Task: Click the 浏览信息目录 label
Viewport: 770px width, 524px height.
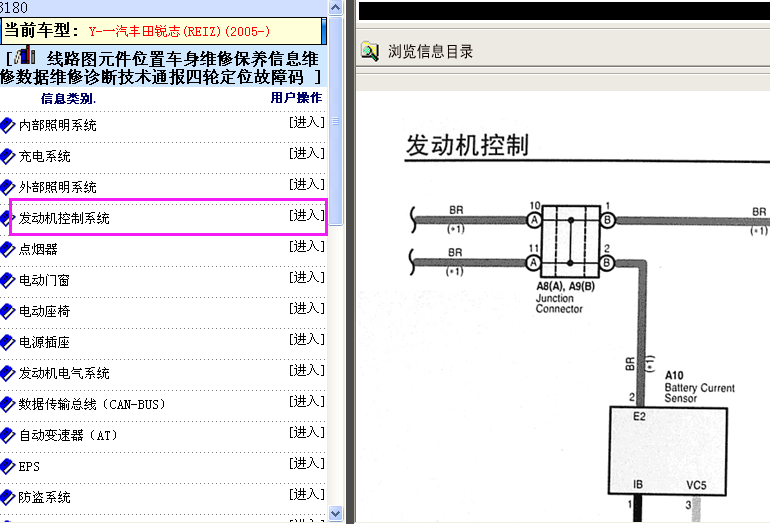Action: tap(430, 52)
